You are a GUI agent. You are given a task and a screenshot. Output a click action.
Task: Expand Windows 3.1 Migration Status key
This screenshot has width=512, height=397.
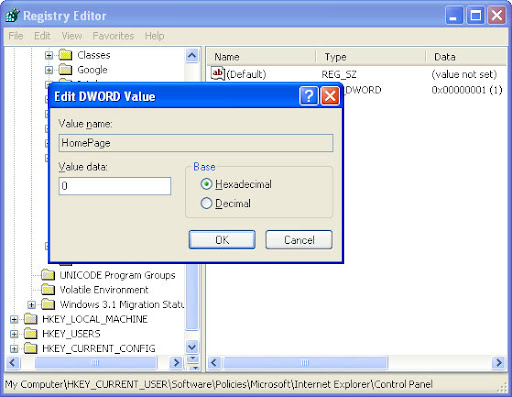tap(31, 305)
